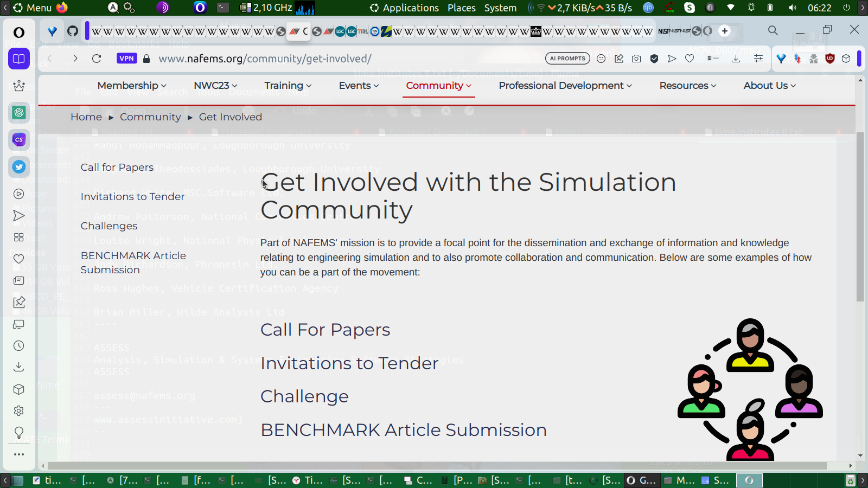This screenshot has width=868, height=488.
Task: Open terminal launcher in top panel
Action: click(x=223, y=8)
